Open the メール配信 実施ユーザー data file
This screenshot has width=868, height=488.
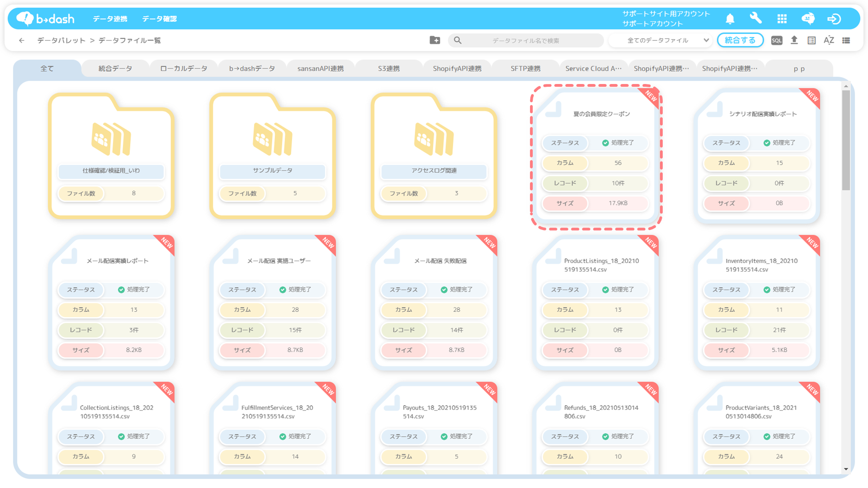click(272, 303)
